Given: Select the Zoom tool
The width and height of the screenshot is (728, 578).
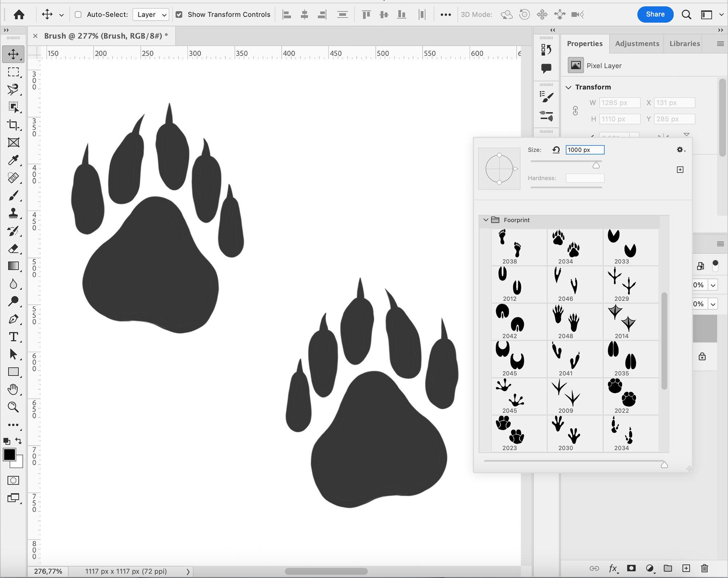Looking at the screenshot, I should point(13,407).
